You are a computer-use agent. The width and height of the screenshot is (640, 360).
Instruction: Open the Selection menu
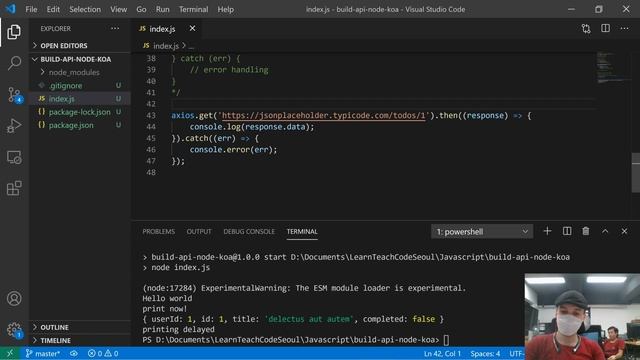click(85, 9)
